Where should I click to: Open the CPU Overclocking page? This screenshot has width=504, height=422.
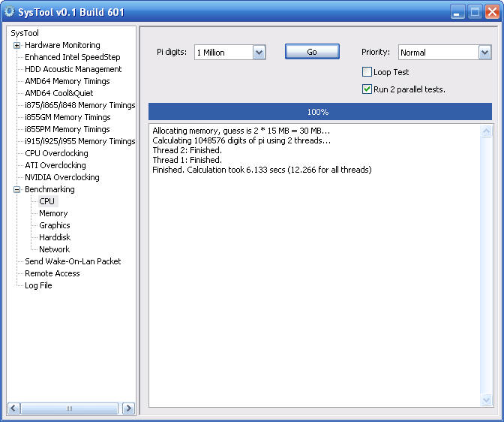[56, 153]
